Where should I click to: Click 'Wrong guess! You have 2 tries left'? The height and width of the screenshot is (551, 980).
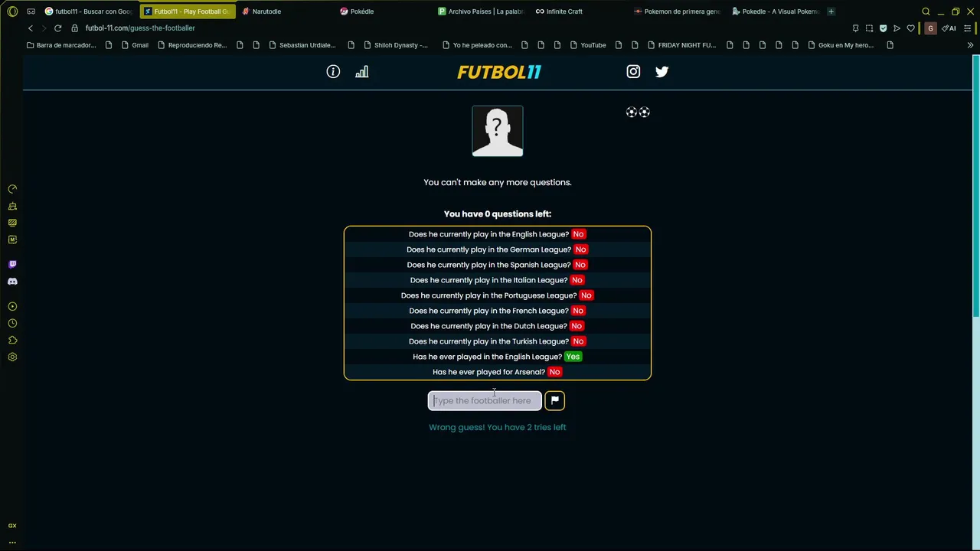(x=498, y=427)
